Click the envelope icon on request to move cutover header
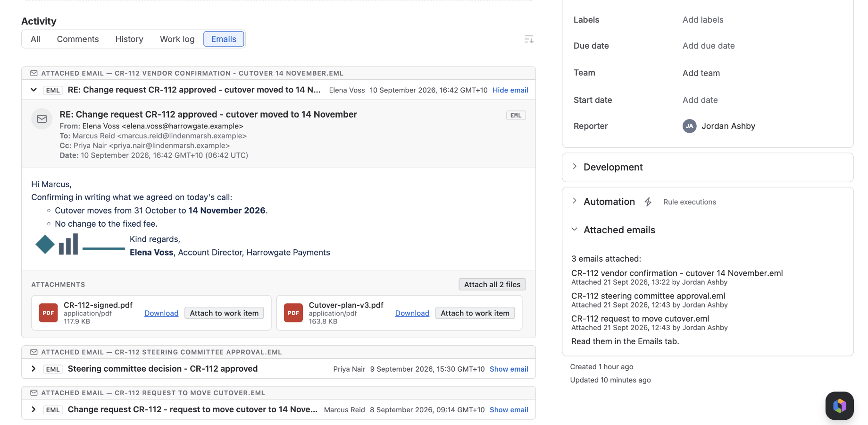The height and width of the screenshot is (425, 868). [34, 393]
